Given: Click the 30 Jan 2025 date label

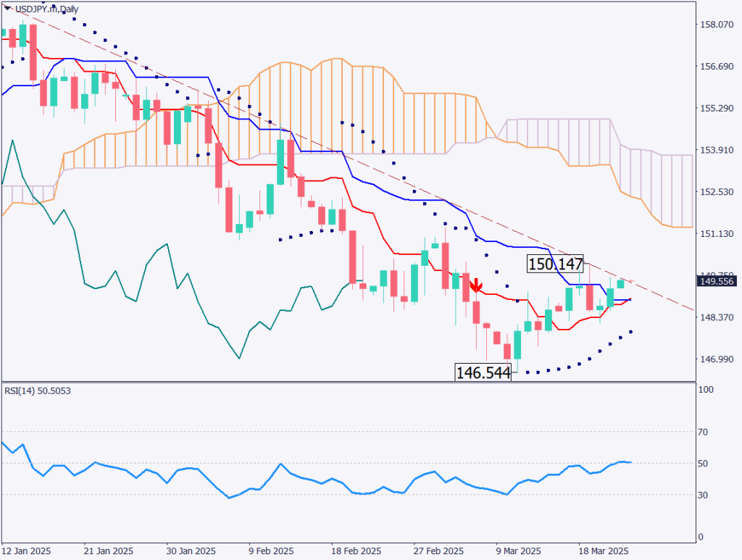Looking at the screenshot, I should click(192, 550).
